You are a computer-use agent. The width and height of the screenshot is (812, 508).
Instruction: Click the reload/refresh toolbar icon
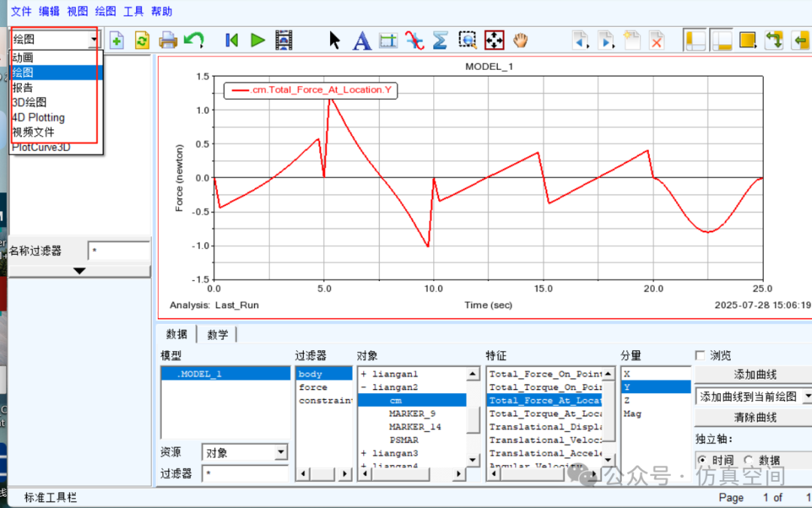pos(142,40)
